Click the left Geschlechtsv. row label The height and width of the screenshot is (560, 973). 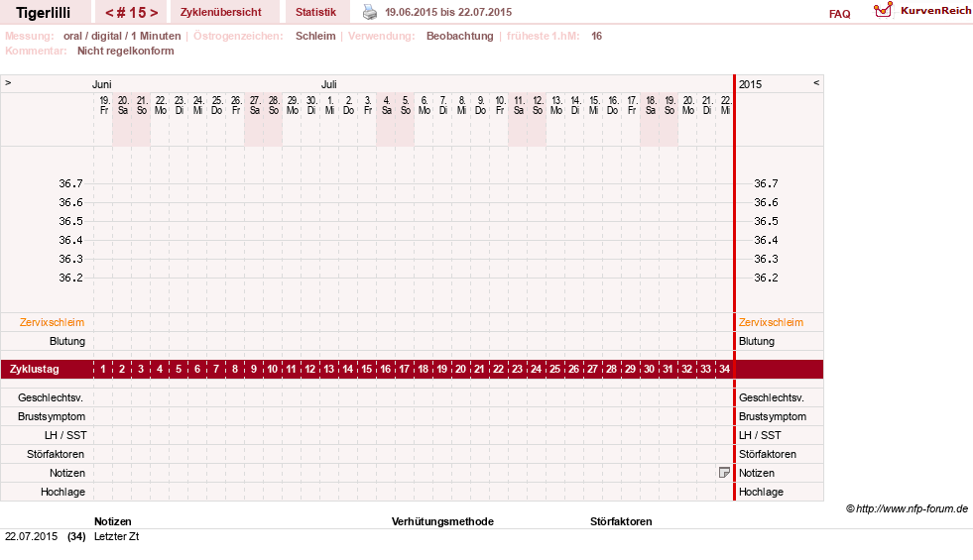(x=51, y=397)
